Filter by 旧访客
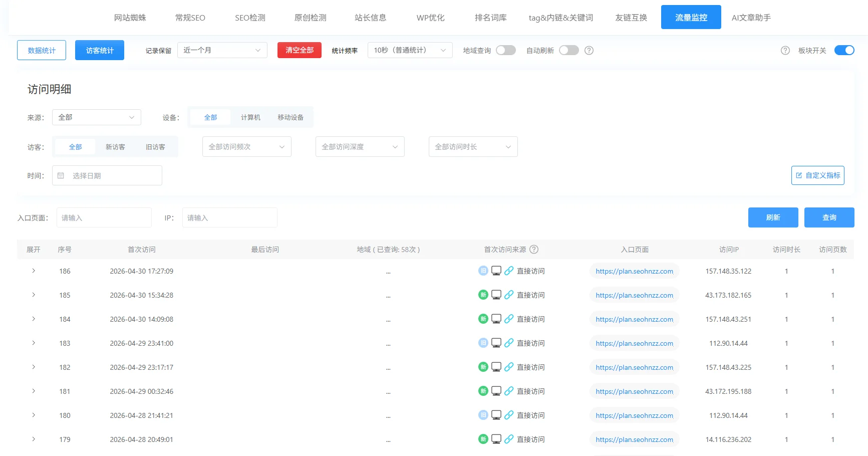This screenshot has width=868, height=456. (155, 147)
